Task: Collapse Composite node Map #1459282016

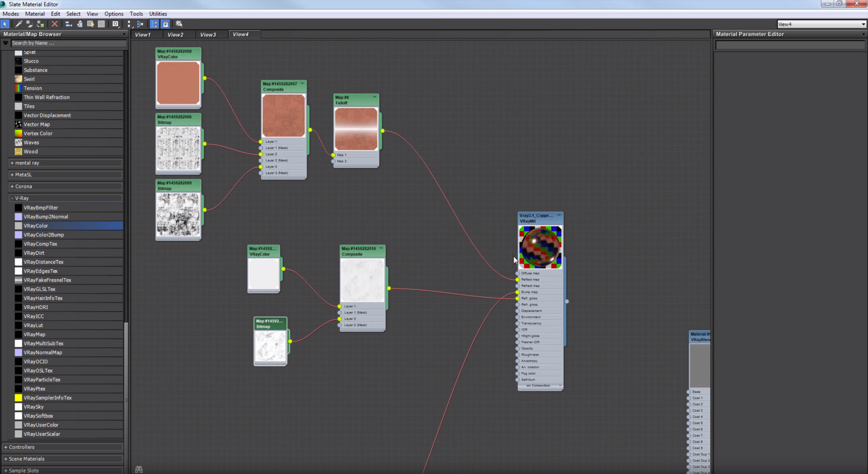Action: pos(381,248)
